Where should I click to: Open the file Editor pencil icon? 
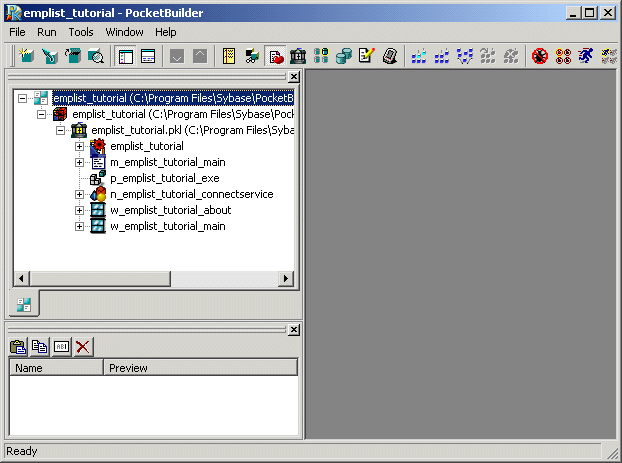[x=367, y=56]
